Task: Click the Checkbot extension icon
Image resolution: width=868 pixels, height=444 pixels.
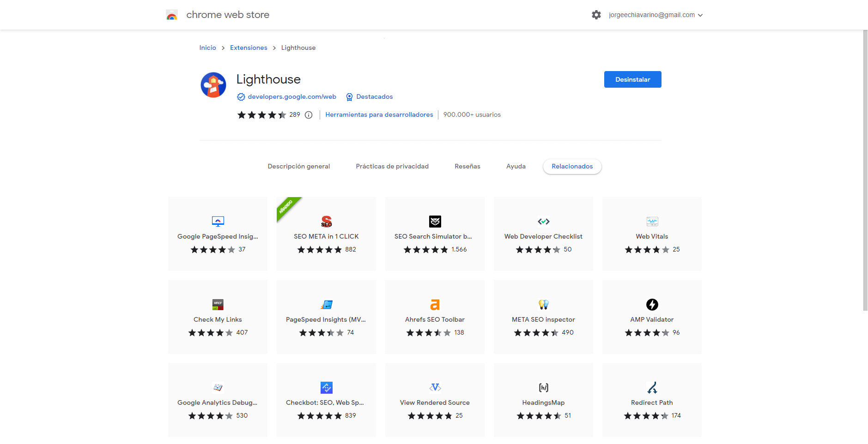Action: 327,388
